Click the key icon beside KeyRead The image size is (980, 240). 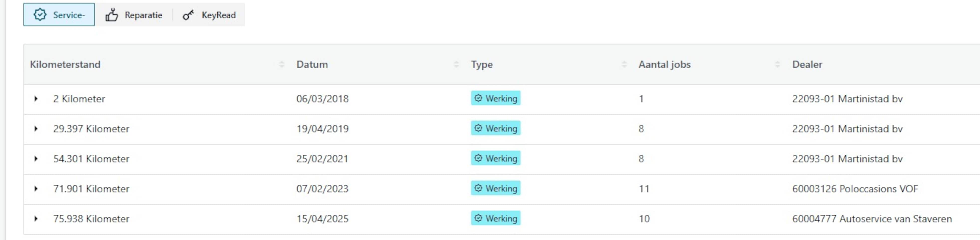(x=188, y=15)
